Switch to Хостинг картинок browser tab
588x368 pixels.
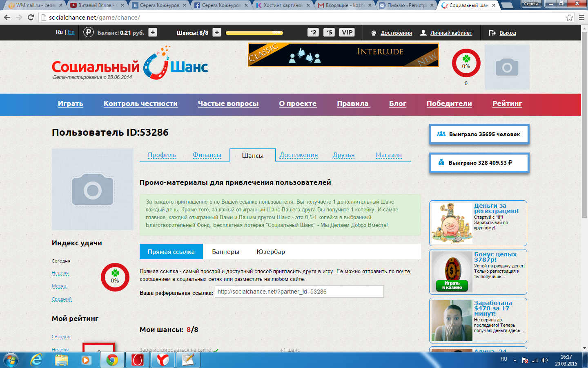pyautogui.click(x=282, y=5)
